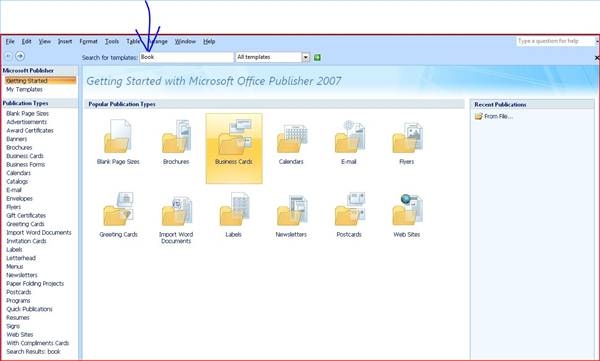Viewport: 600px width, 361px height.
Task: Select Business Forms in the sidebar list
Action: point(26,164)
